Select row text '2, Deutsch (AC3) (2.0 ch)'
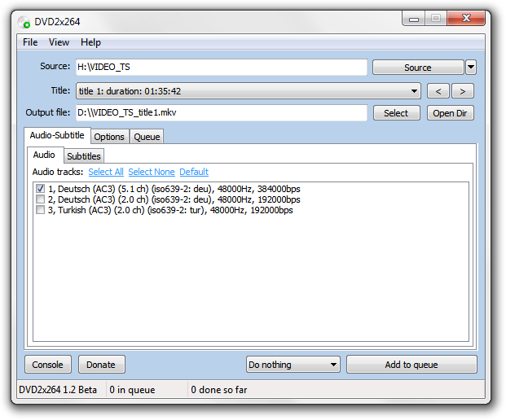This screenshot has width=506, height=420. (99, 199)
